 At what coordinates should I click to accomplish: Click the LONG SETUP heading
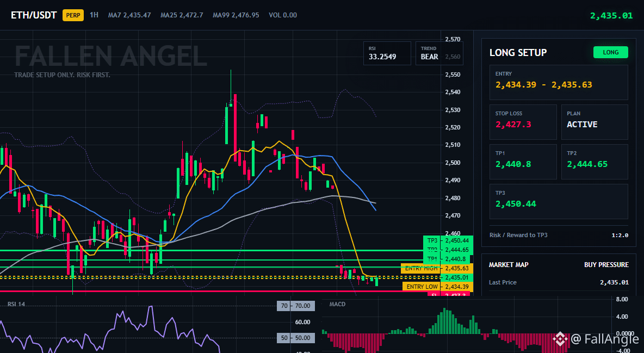pos(518,53)
